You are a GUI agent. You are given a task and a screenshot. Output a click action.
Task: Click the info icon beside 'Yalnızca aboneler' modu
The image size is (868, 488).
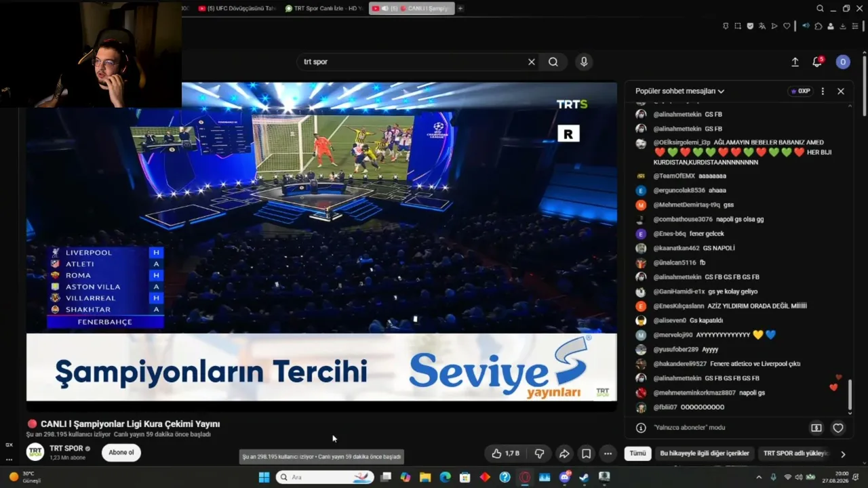641,428
